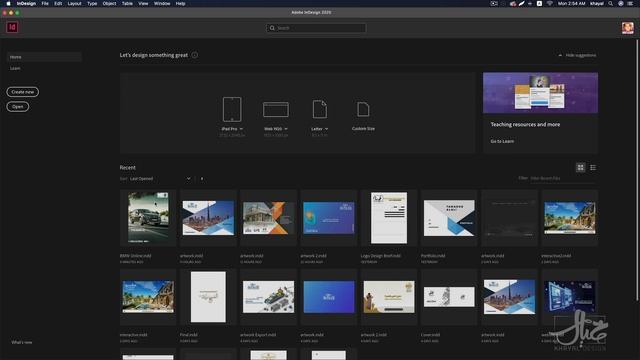This screenshot has height=360, width=640.
Task: Open the View menu
Action: 143,3
